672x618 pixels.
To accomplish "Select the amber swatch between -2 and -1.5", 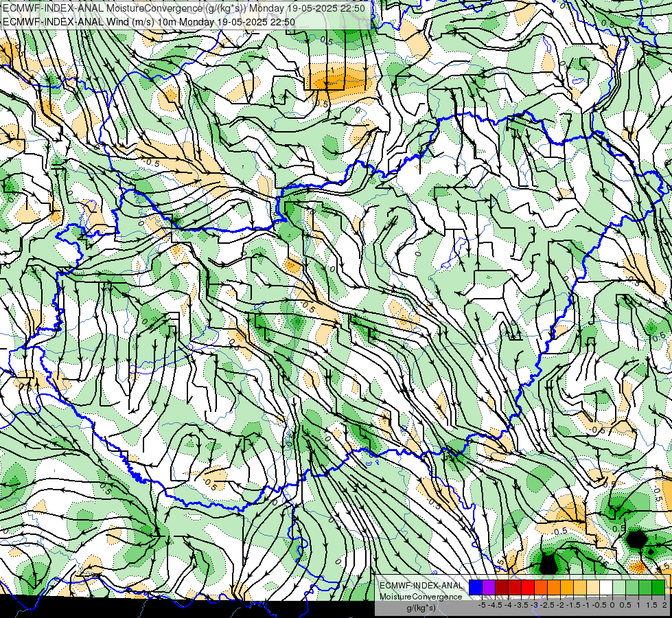I will [566, 587].
